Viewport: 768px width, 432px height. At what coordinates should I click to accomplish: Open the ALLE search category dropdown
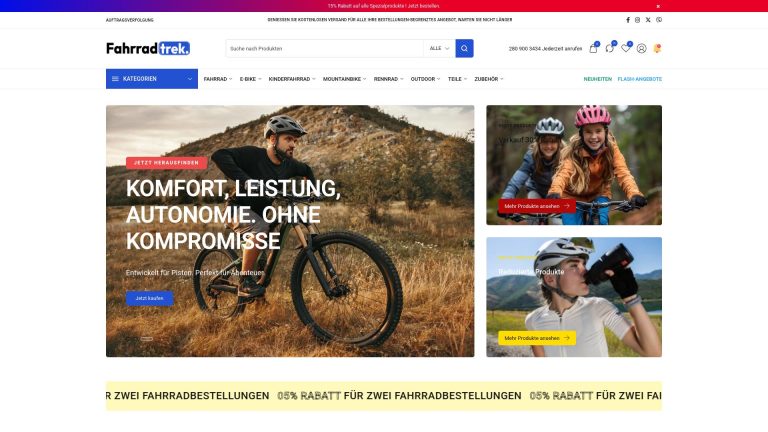[439, 48]
